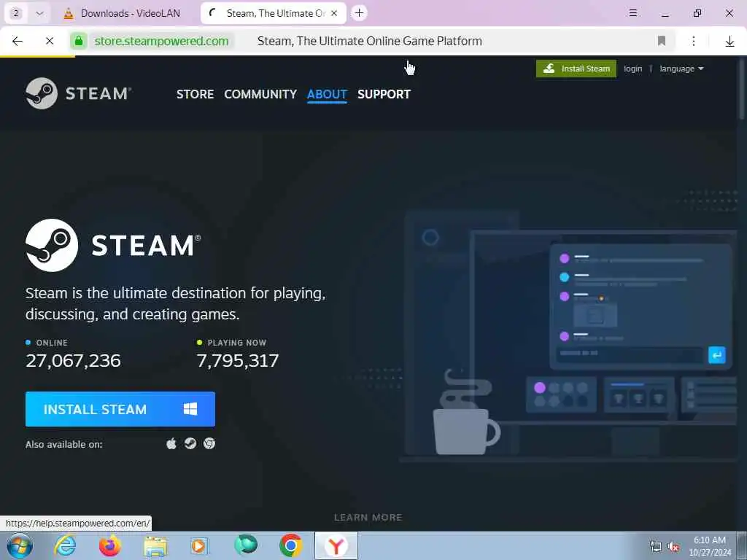Viewport: 747px width, 560px height.
Task: Choose the Apple macOS download icon
Action: coord(171,444)
